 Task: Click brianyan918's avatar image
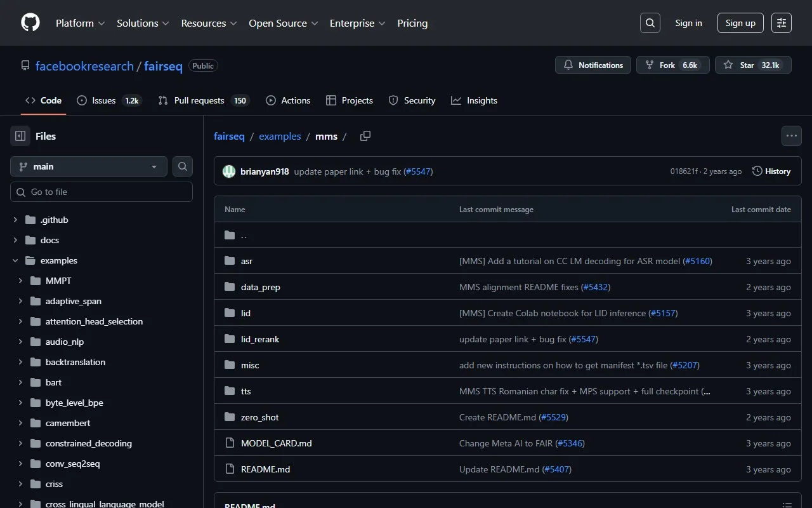(229, 171)
